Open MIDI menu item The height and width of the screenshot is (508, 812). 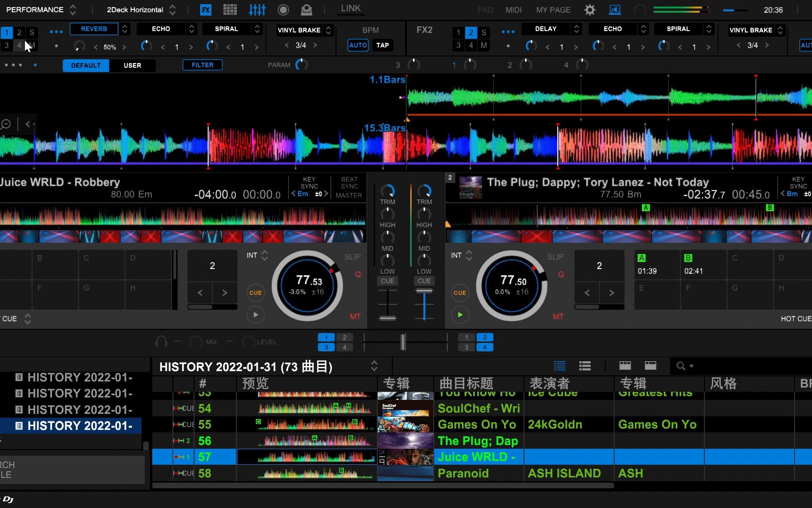(x=514, y=10)
